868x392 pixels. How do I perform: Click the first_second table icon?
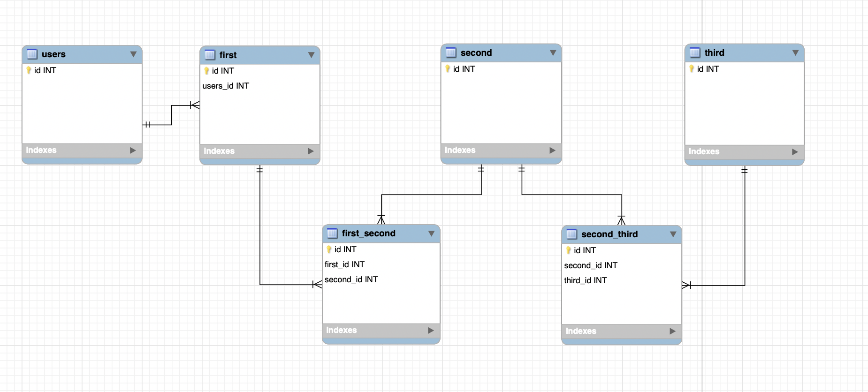332,234
